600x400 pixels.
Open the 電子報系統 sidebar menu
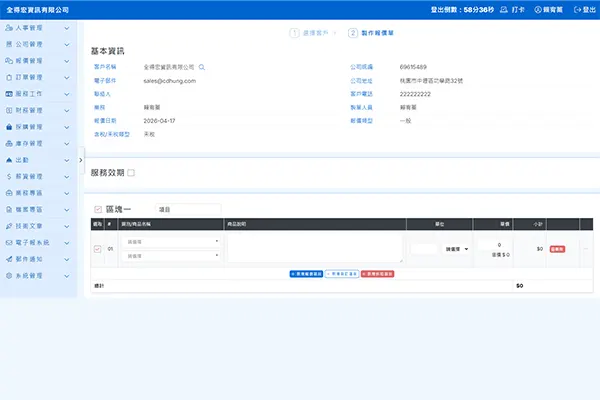pos(38,243)
